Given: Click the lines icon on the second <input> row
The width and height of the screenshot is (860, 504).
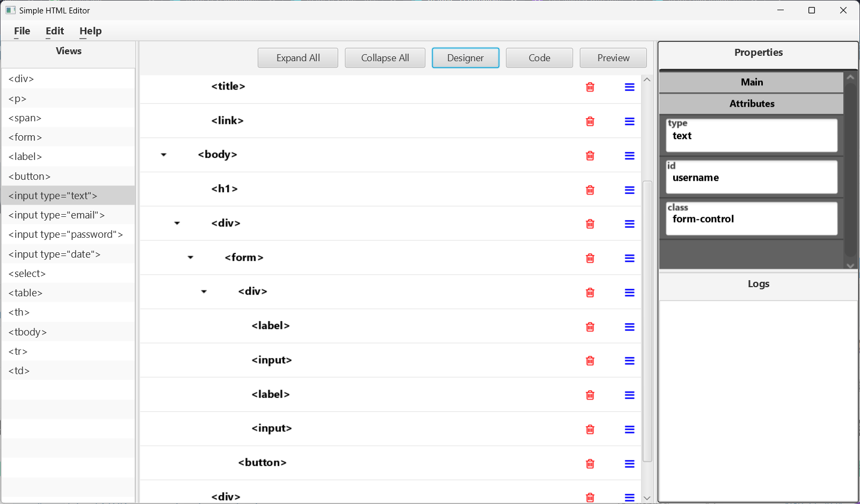Looking at the screenshot, I should [x=630, y=429].
